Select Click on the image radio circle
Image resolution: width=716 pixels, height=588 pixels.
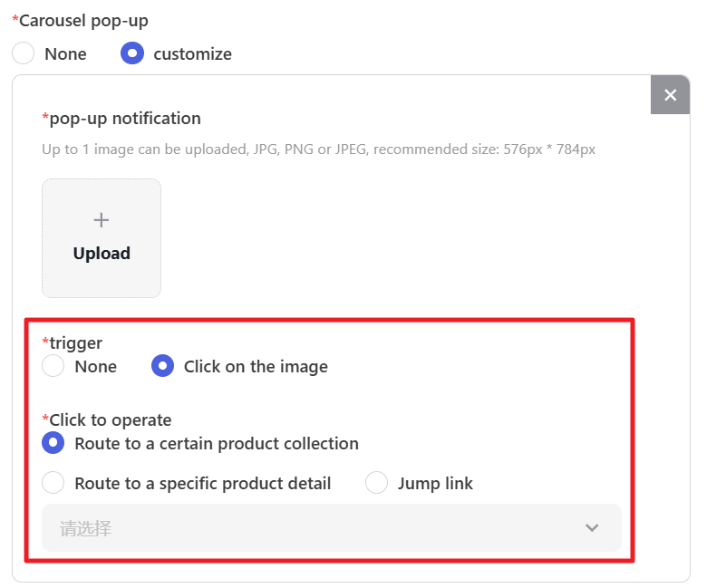pos(162,366)
